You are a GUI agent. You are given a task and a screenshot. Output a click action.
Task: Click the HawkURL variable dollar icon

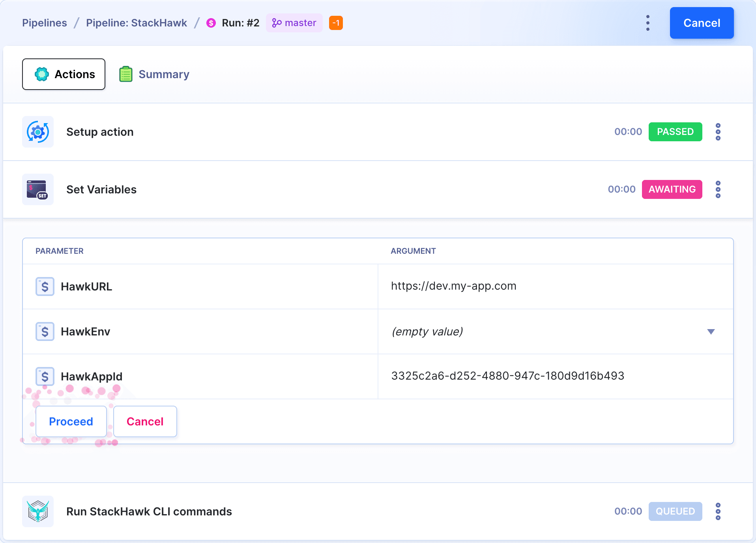(45, 286)
